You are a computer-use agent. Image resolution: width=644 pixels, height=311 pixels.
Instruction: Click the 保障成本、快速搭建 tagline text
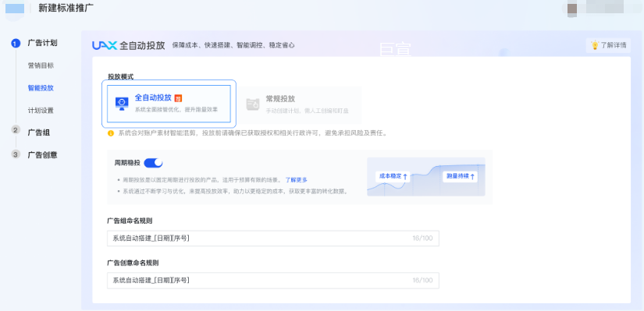[233, 45]
